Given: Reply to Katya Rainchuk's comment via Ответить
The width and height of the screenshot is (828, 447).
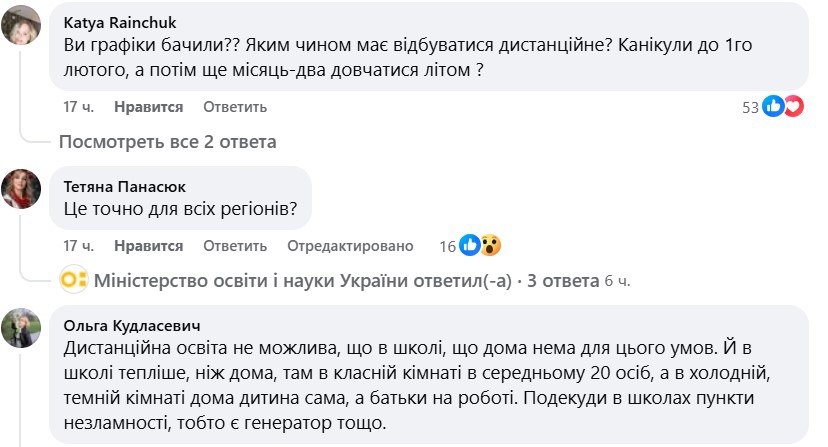Looking at the screenshot, I should click(x=235, y=106).
